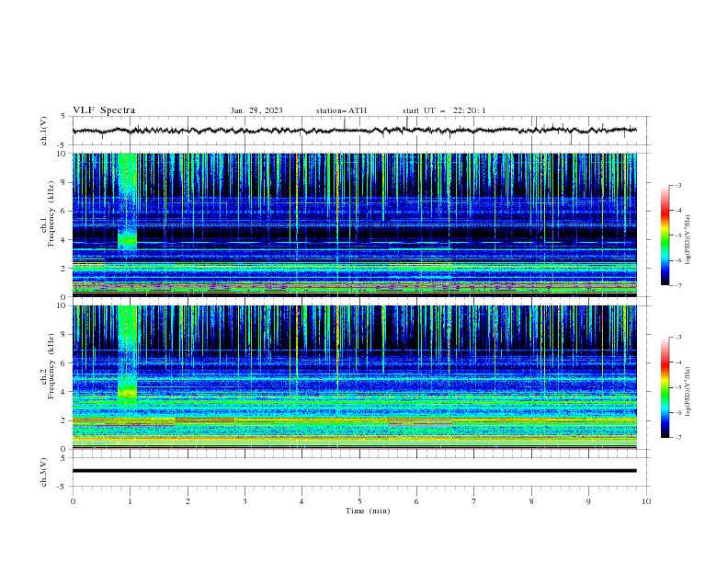Click time axis tick label "9"
The height and width of the screenshot is (563, 728).
588,501
